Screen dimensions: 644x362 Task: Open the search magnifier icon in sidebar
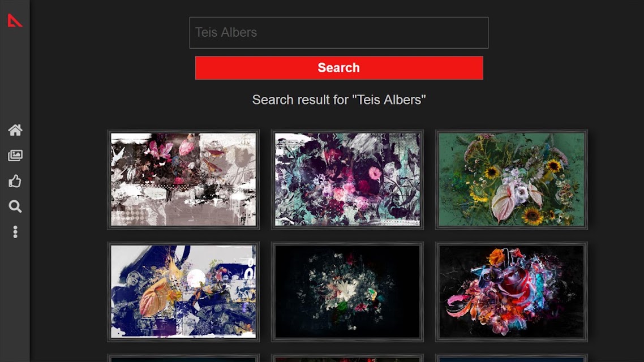[15, 206]
